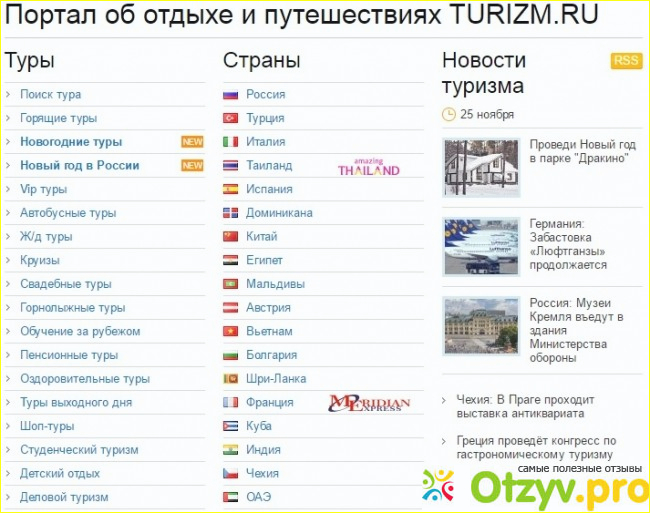Click the Italy flag icon
The image size is (650, 513).
(x=230, y=142)
